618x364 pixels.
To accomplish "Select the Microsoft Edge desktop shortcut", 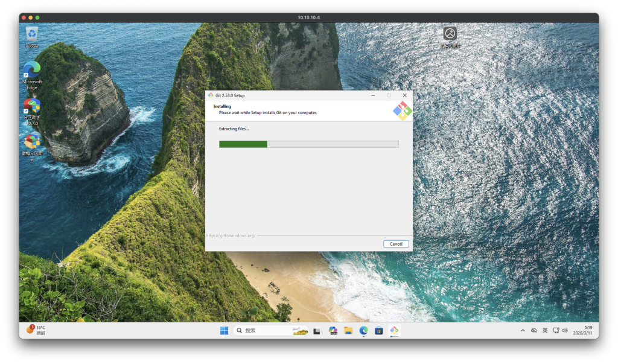I will pos(32,71).
